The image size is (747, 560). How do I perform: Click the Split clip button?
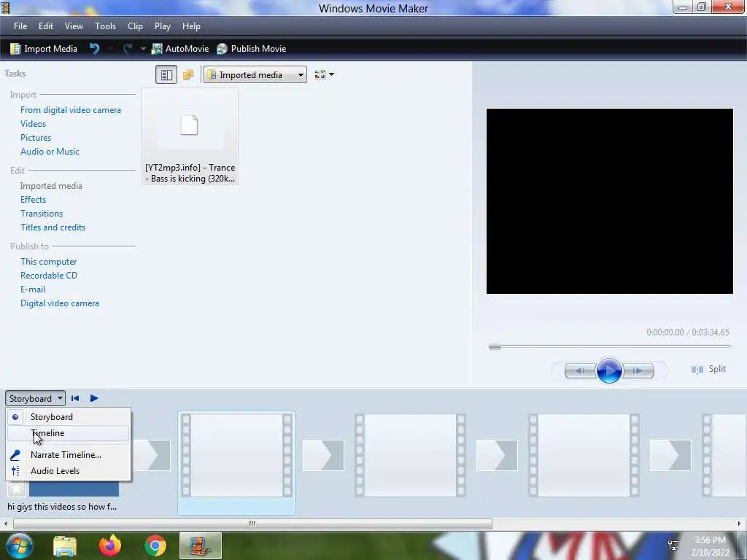click(708, 369)
